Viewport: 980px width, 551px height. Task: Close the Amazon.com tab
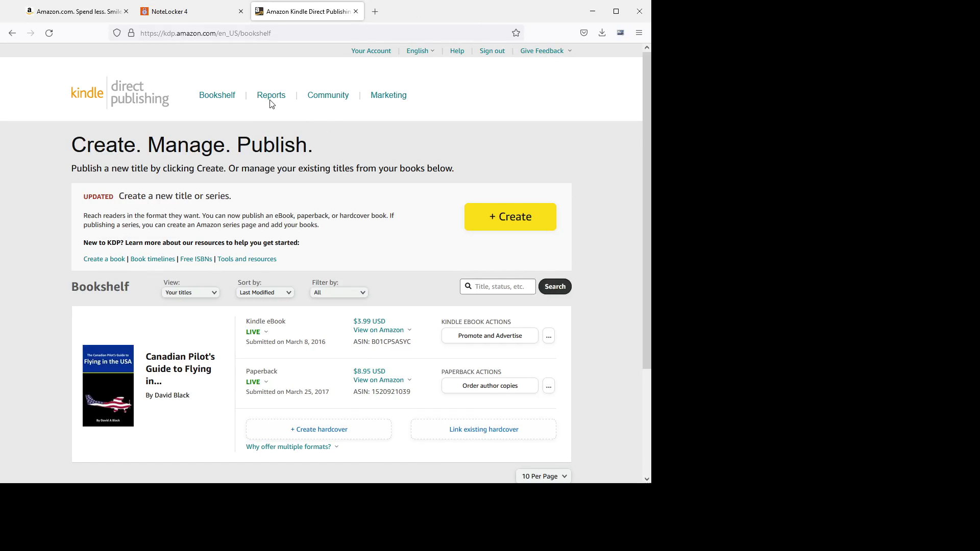pos(126,11)
